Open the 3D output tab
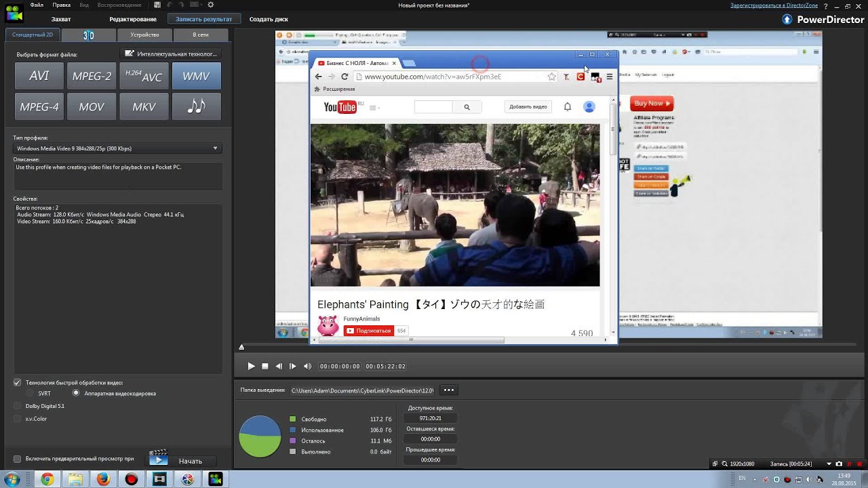The width and height of the screenshot is (868, 488). [89, 35]
